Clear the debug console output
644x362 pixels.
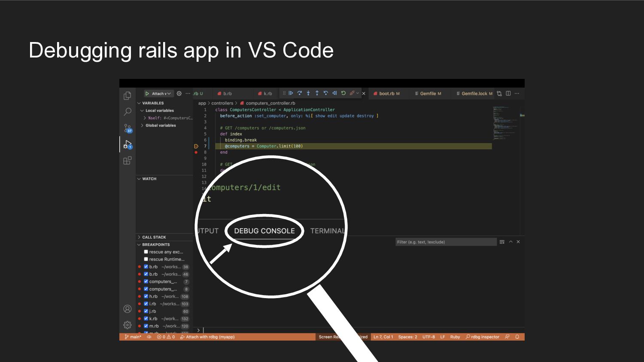[502, 242]
